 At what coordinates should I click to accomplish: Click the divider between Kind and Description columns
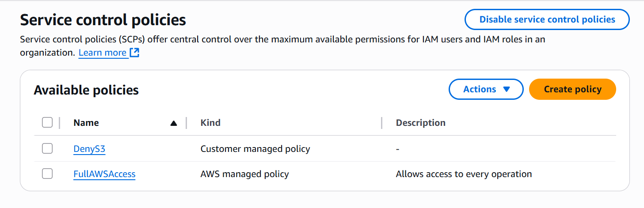point(381,123)
